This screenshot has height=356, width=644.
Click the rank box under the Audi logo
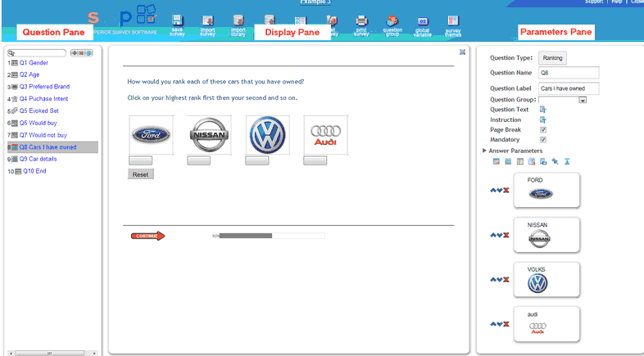tap(315, 160)
